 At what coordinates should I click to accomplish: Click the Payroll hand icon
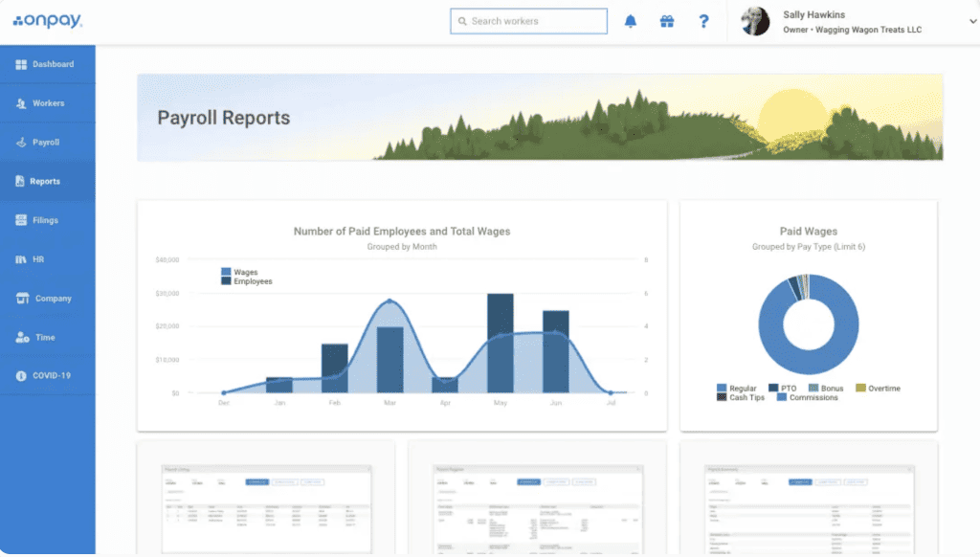click(x=21, y=143)
